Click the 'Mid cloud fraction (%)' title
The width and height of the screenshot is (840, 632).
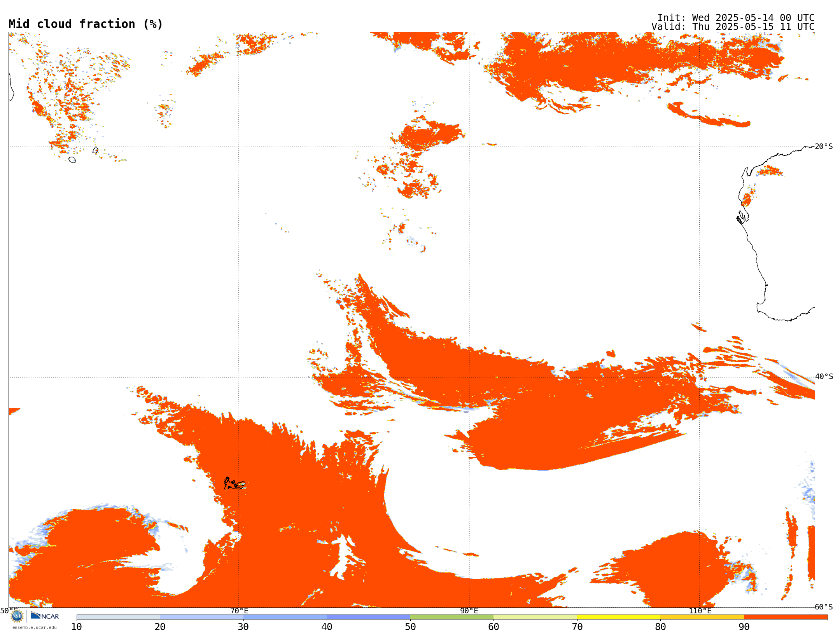86,24
